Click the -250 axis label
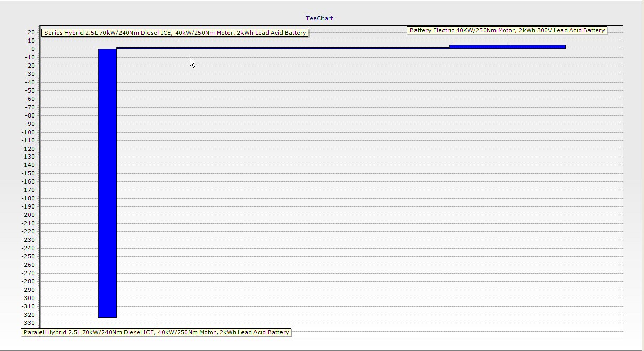The image size is (644, 351). tap(28, 256)
